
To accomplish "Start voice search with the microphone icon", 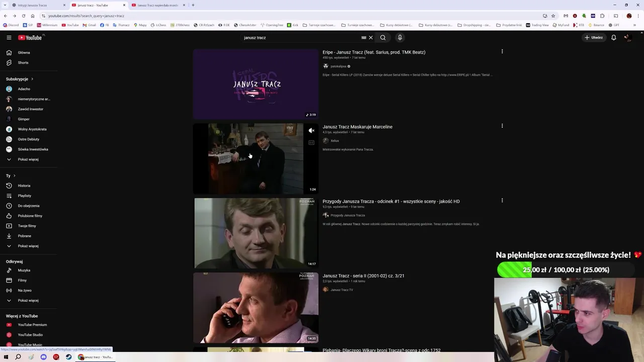I will click(400, 38).
